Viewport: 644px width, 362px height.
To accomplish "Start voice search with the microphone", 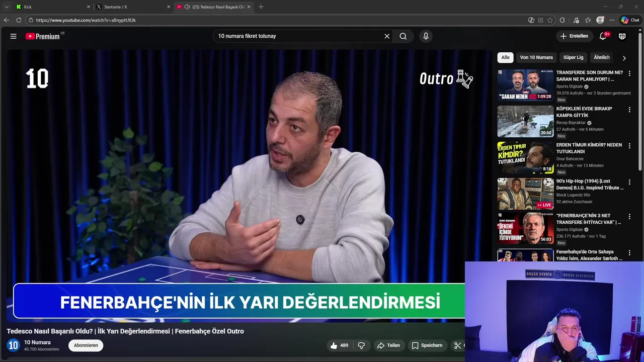I will click(x=426, y=36).
